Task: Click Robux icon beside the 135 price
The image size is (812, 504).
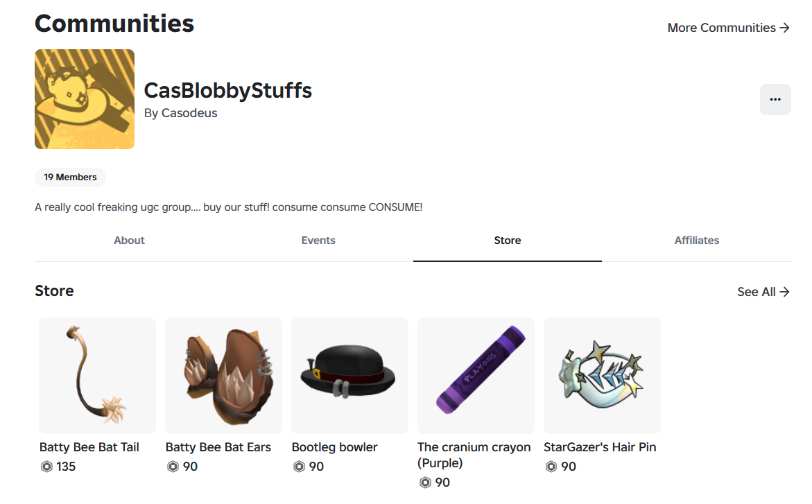Action: point(47,467)
